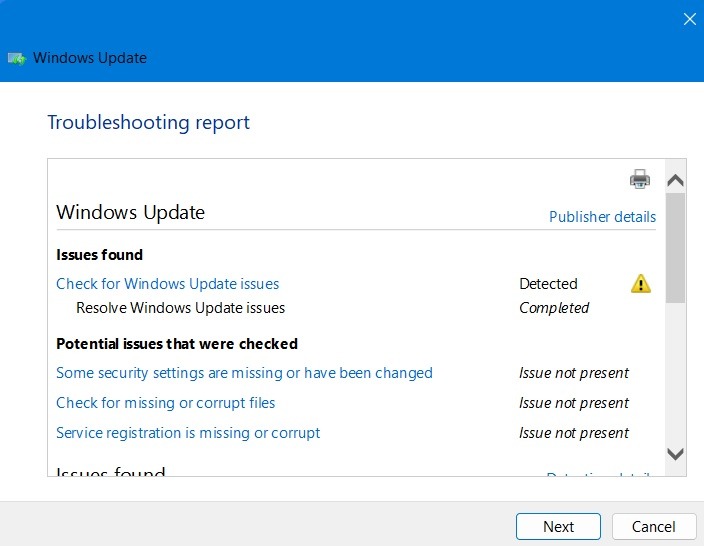Open Service registration is missing or corrupt link
This screenshot has width=704, height=546.
click(188, 433)
